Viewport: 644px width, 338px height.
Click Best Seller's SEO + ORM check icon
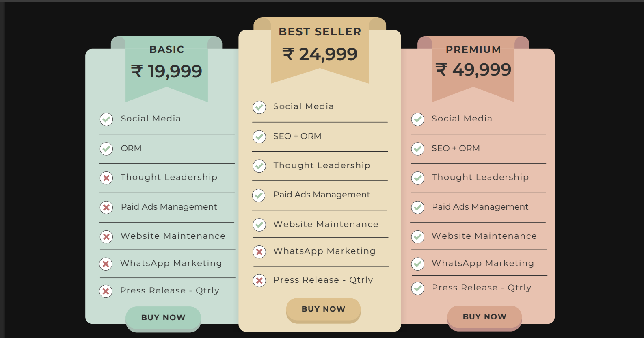tap(259, 136)
